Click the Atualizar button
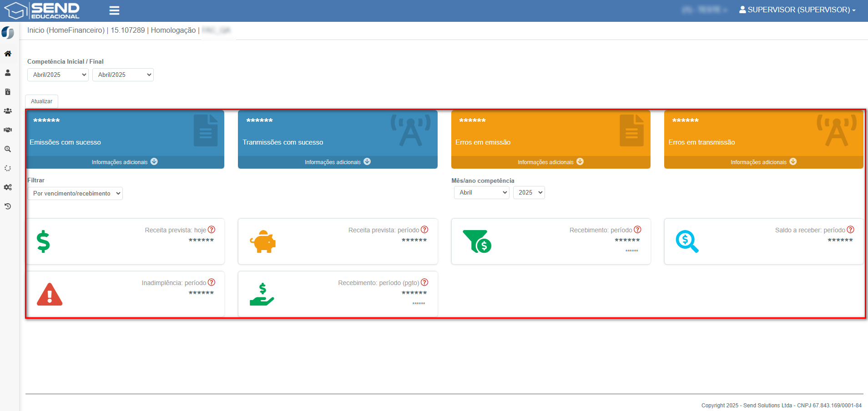Screen dimensions: 868x411 [x=41, y=101]
